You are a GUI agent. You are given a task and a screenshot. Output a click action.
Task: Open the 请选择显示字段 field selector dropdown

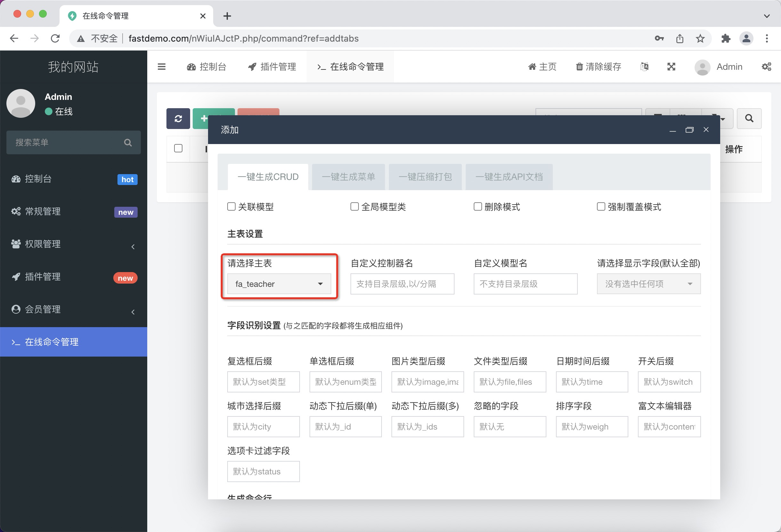648,284
